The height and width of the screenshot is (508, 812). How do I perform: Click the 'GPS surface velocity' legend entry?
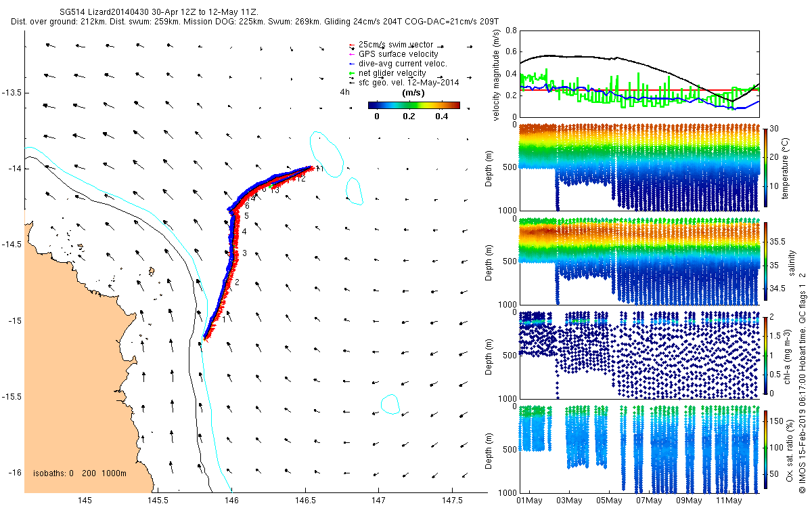(x=398, y=54)
